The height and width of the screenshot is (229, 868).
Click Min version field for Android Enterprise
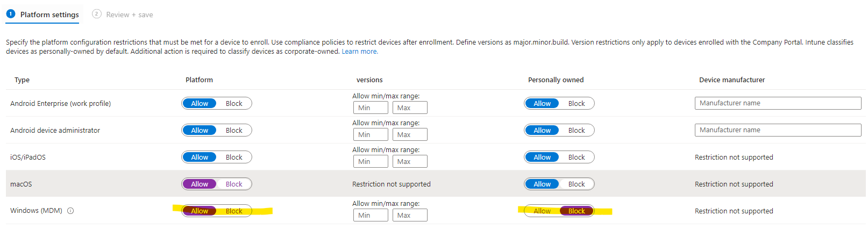pyautogui.click(x=371, y=108)
